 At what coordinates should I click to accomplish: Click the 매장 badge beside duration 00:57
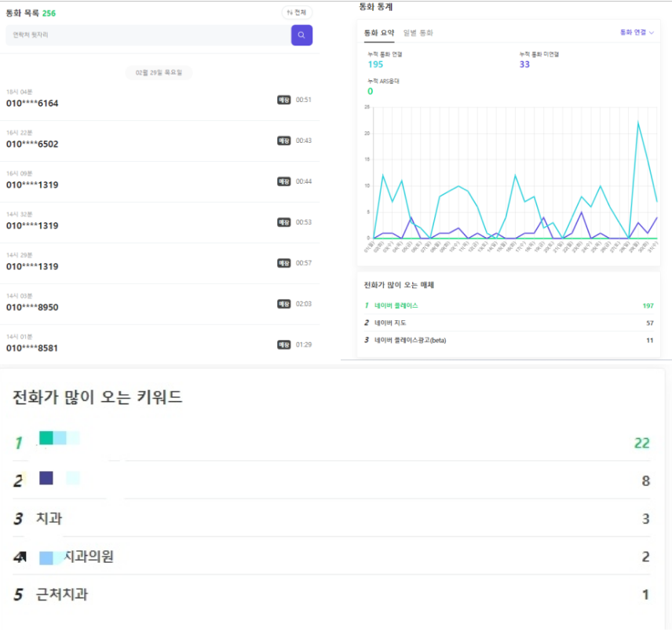283,263
